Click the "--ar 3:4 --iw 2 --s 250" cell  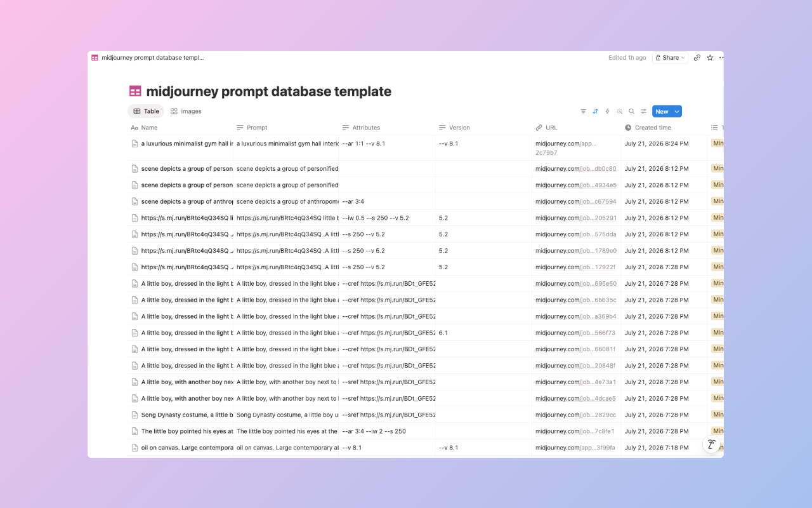pos(386,431)
